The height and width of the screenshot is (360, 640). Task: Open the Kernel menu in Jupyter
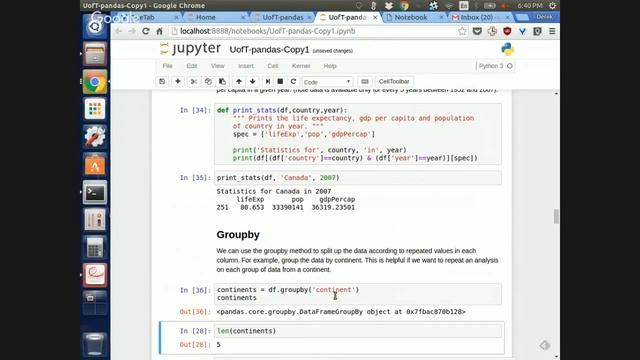[x=301, y=66]
